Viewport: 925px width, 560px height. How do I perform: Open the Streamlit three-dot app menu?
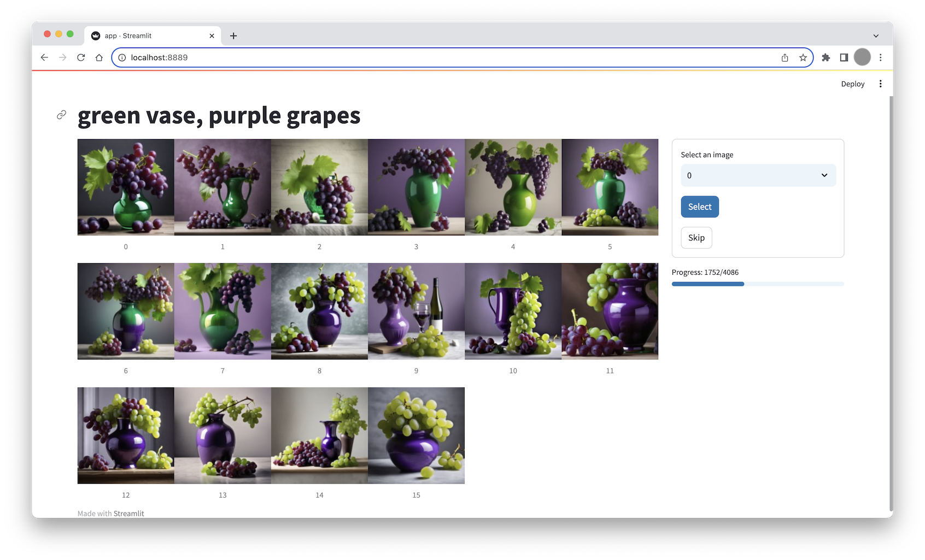tap(880, 84)
